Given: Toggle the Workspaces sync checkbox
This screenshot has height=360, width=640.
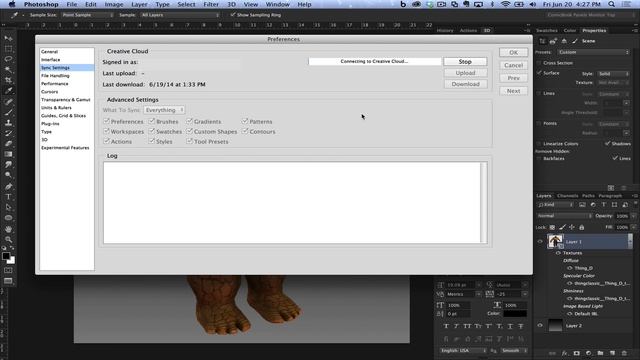Looking at the screenshot, I should 107,131.
